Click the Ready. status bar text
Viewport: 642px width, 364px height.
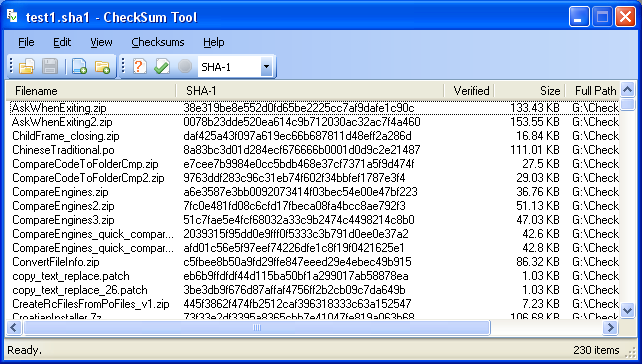click(x=25, y=350)
